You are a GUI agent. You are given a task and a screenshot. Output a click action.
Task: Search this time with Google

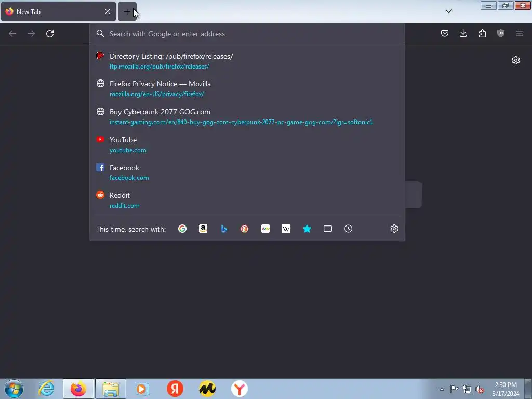coord(182,229)
